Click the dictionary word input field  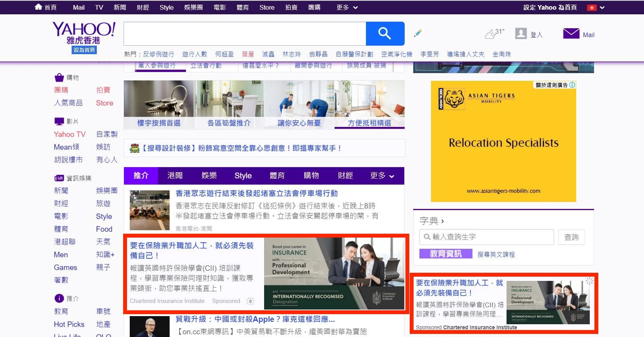point(487,237)
